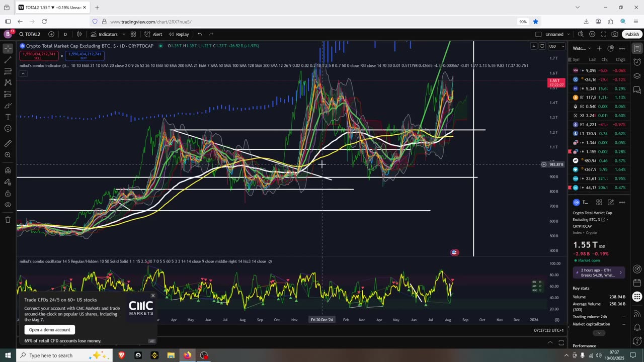Open the Watchlist name dropdown
The height and width of the screenshot is (362, 644).
(x=582, y=48)
